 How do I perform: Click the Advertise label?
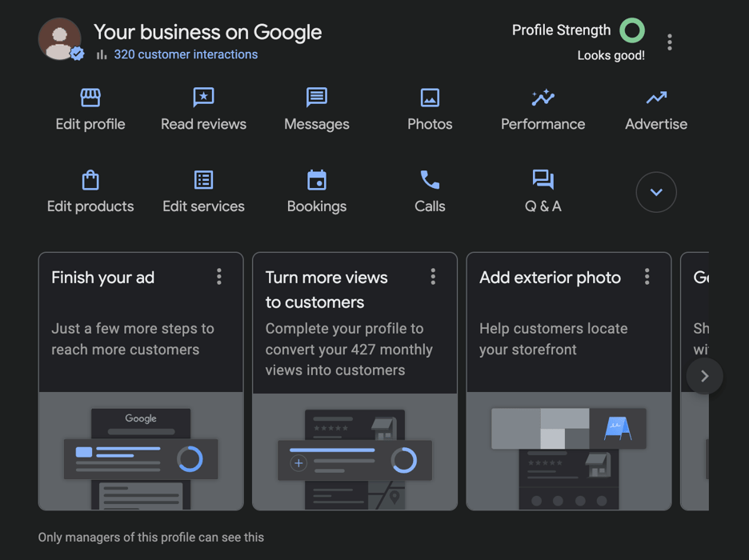(x=656, y=124)
